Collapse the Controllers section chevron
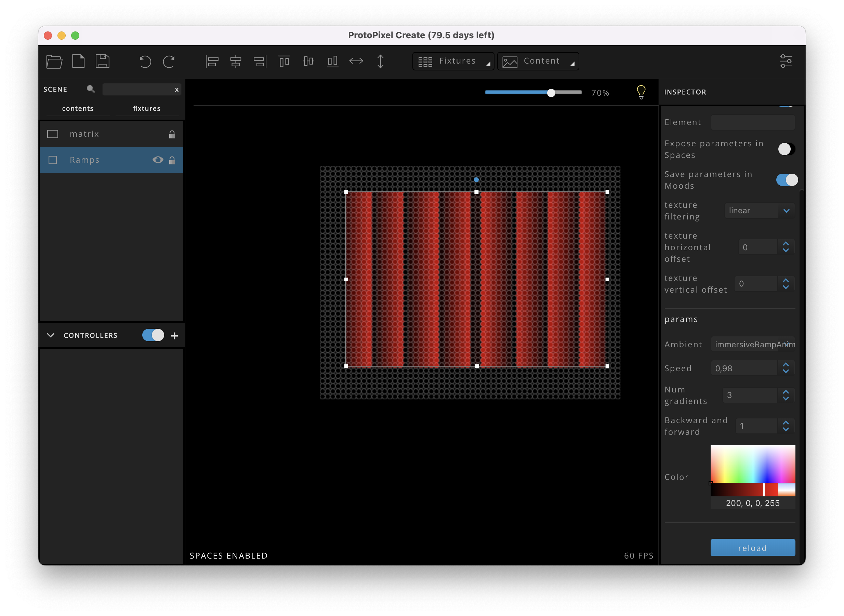 [x=51, y=335]
